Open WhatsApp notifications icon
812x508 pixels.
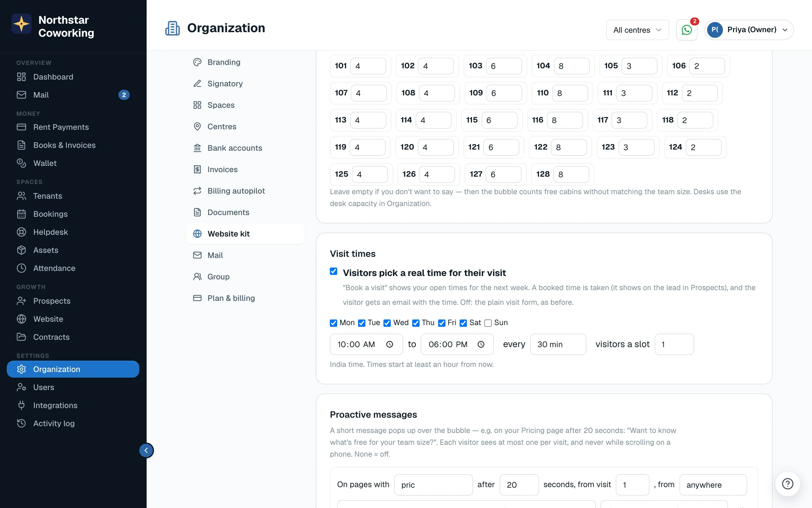coord(687,30)
